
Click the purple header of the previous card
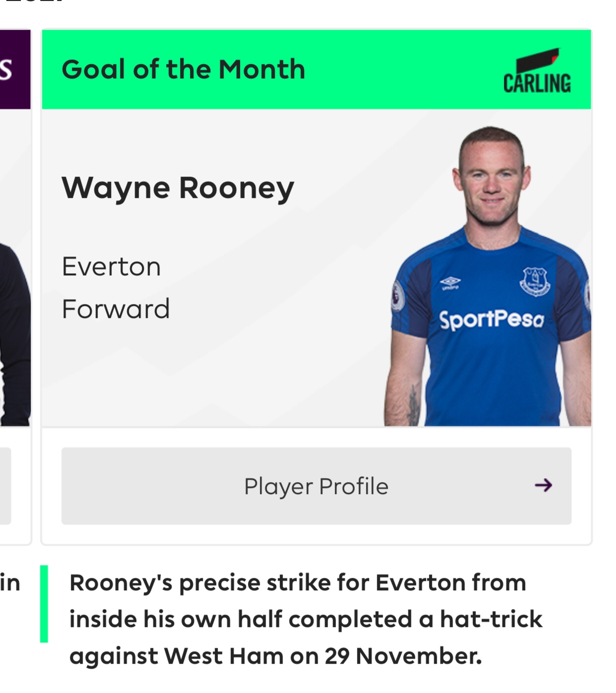(x=14, y=69)
